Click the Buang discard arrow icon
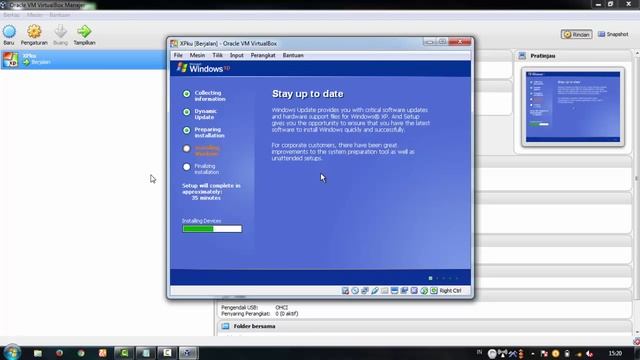 pos(60,32)
